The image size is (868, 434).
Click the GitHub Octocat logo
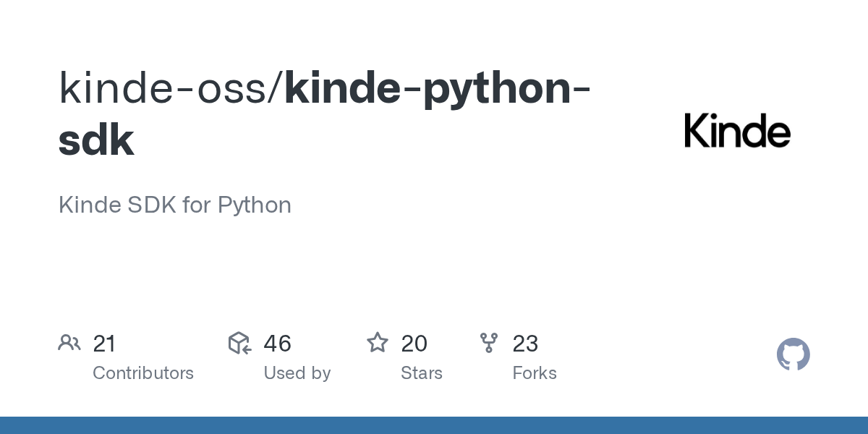[793, 355]
